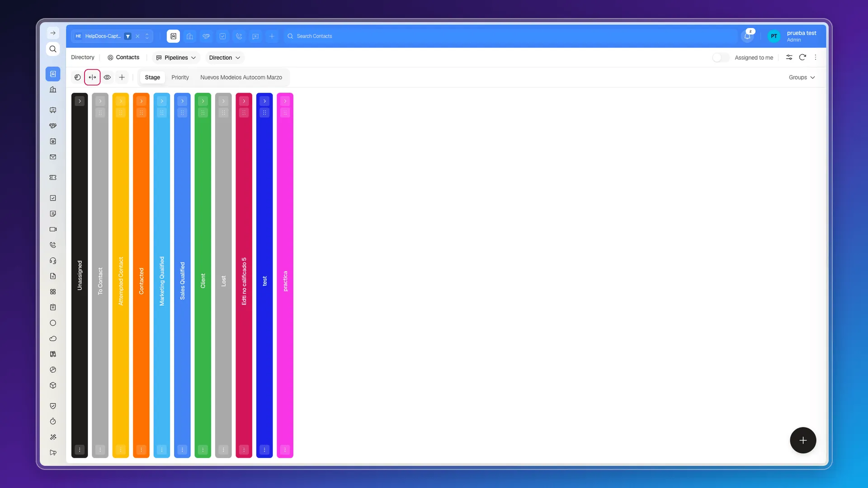Close the HelpDocs-Capt workspace tab

pyautogui.click(x=137, y=36)
